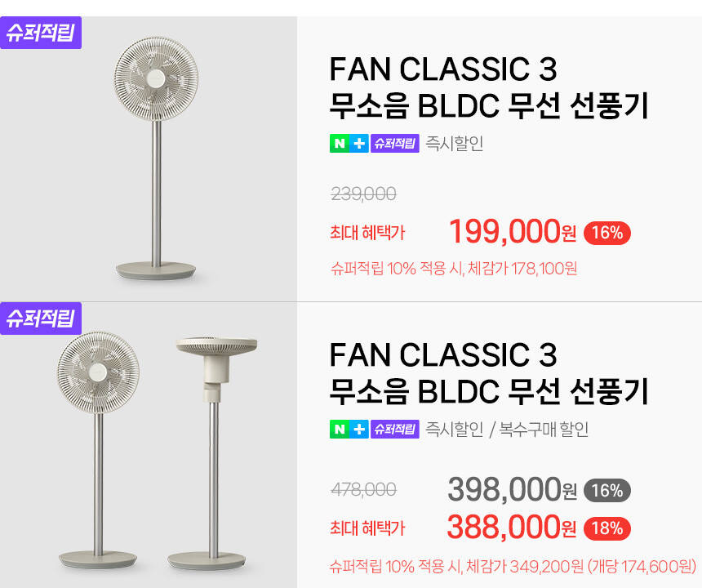The image size is (702, 588).
Task: Click the crossed-out 239,000 original price
Action: (x=363, y=194)
